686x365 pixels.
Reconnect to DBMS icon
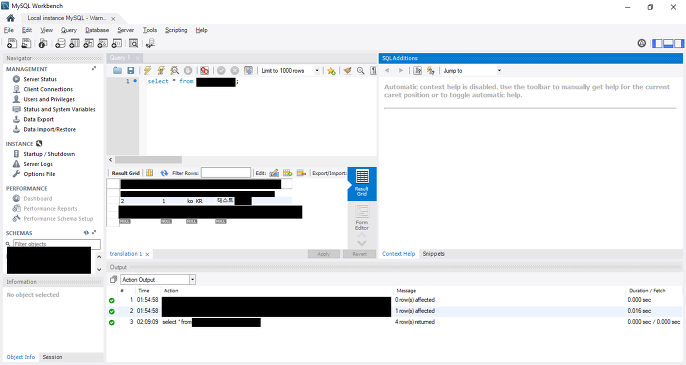coord(150,43)
